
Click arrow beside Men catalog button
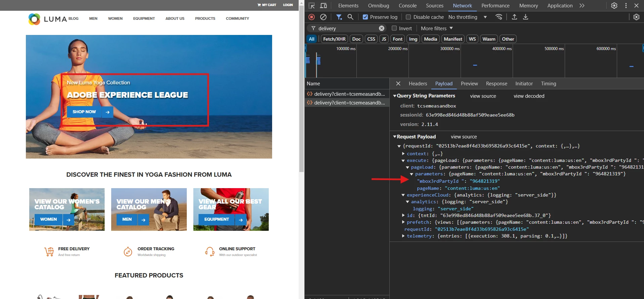click(143, 220)
